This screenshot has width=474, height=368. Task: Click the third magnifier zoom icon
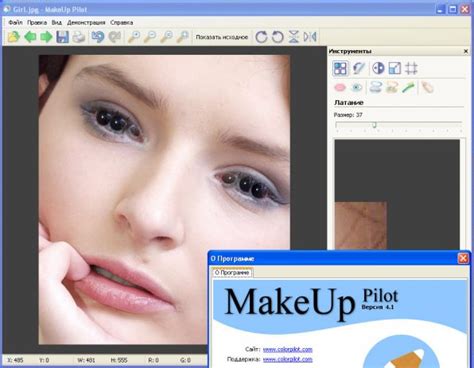166,37
